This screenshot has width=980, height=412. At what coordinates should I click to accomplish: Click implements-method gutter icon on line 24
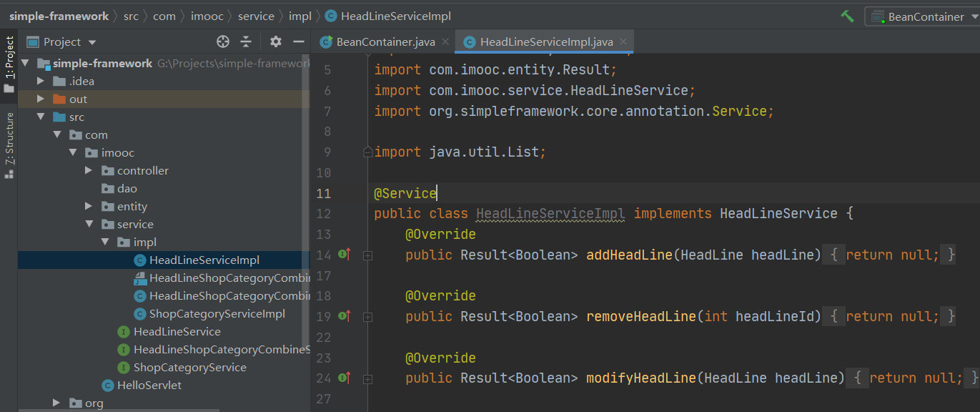tap(344, 377)
